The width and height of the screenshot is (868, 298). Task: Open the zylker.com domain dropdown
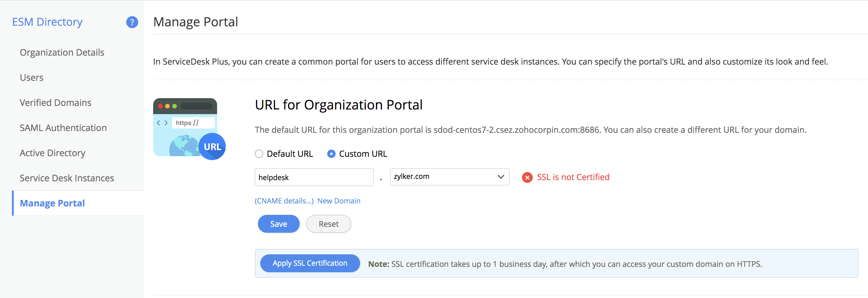[x=449, y=177]
